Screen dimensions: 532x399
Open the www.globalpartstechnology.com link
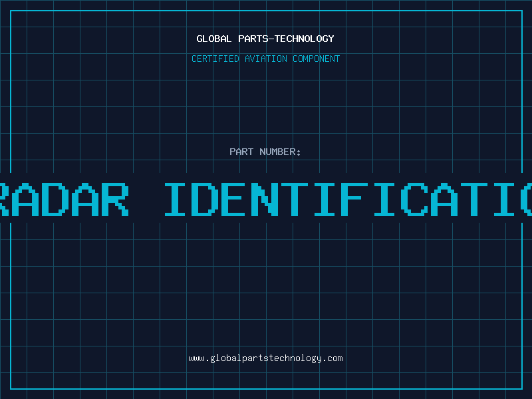coord(265,358)
